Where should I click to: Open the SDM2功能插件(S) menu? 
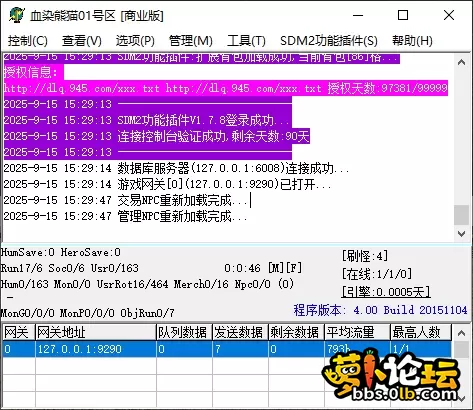pos(329,41)
